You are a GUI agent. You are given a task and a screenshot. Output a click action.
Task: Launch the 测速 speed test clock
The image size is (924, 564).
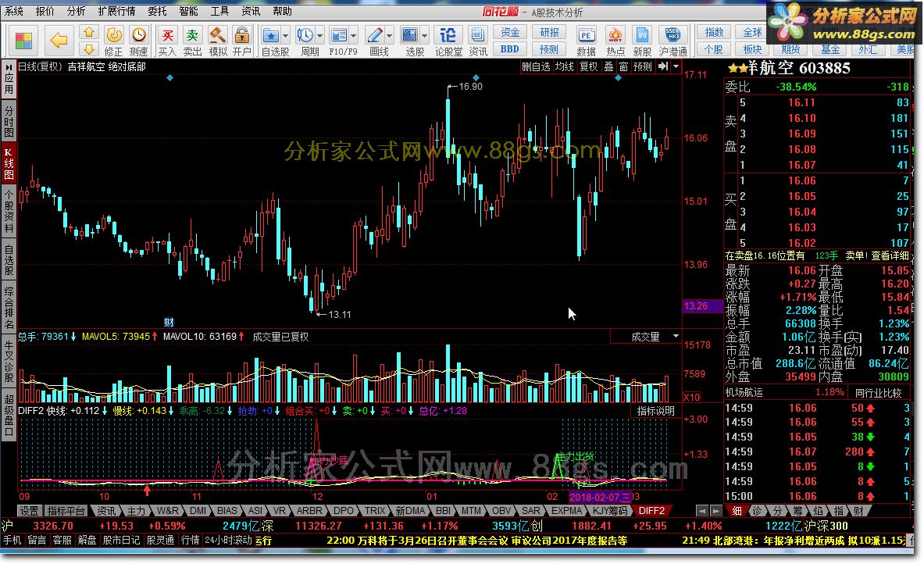138,41
